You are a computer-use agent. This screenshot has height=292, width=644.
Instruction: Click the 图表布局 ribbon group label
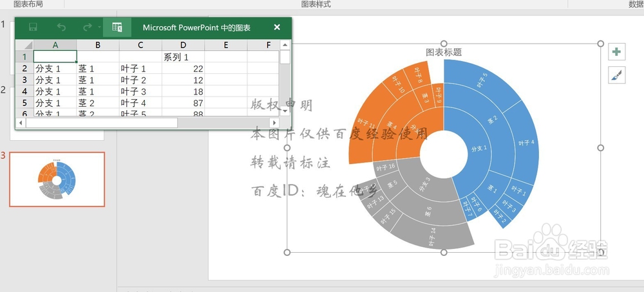coord(28,4)
